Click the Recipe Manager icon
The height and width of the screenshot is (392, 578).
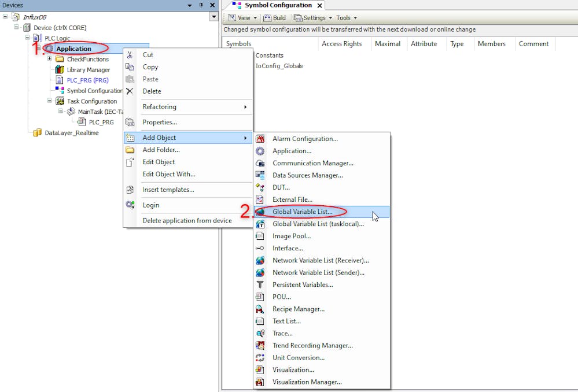tap(260, 309)
